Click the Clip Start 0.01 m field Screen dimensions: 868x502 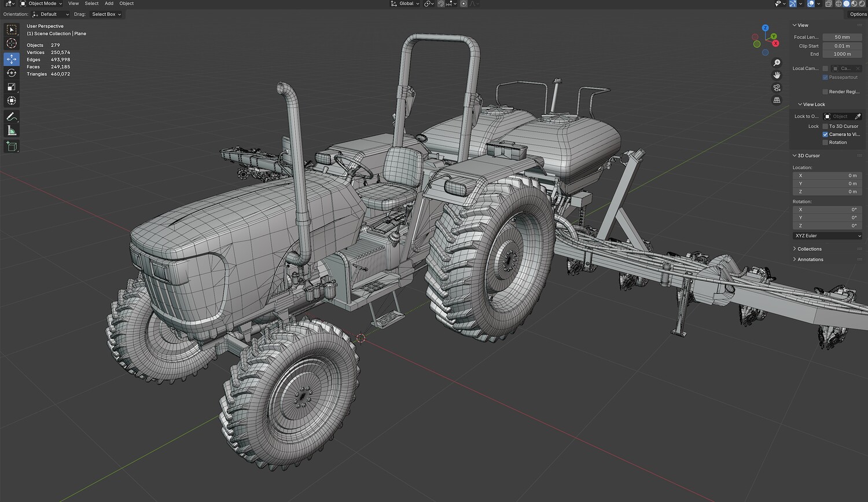(x=842, y=46)
